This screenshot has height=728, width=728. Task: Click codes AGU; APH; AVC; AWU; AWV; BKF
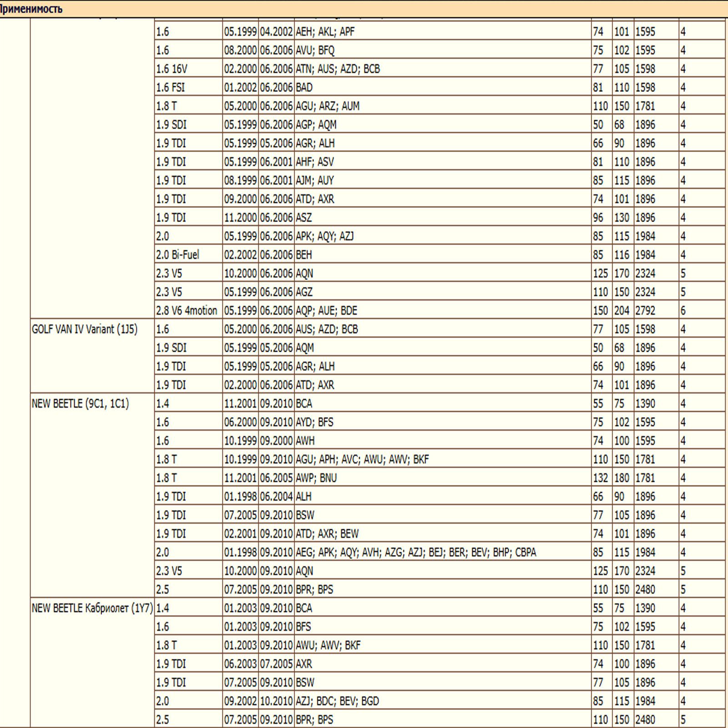coord(362,460)
